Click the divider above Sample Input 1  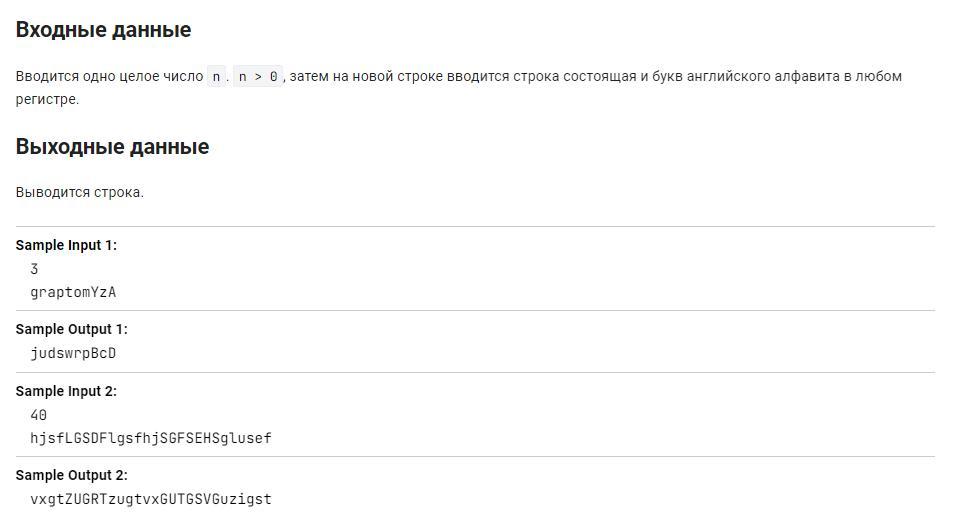point(475,227)
